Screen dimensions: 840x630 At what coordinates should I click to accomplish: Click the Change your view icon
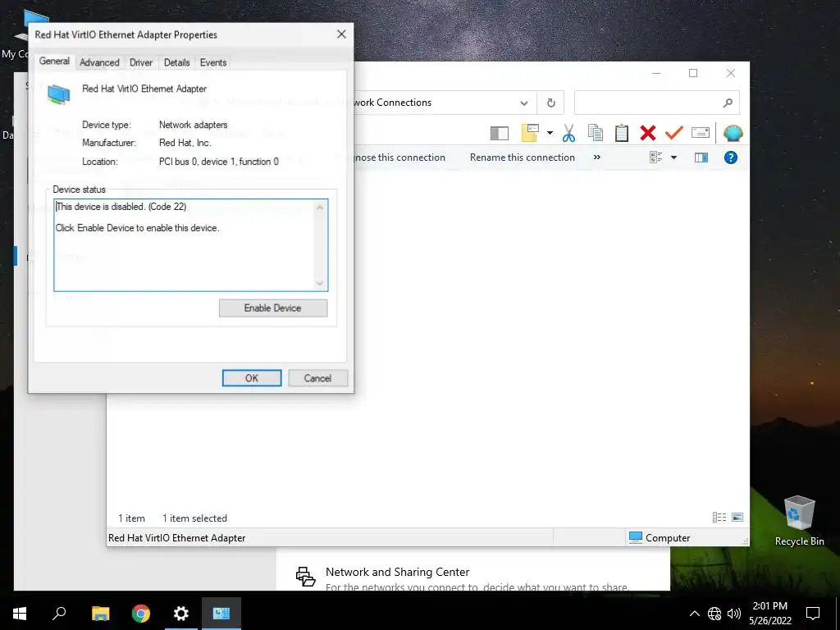click(x=655, y=157)
